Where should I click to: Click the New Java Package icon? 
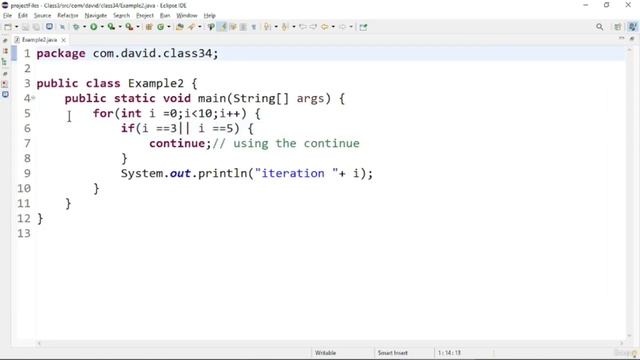point(149,27)
